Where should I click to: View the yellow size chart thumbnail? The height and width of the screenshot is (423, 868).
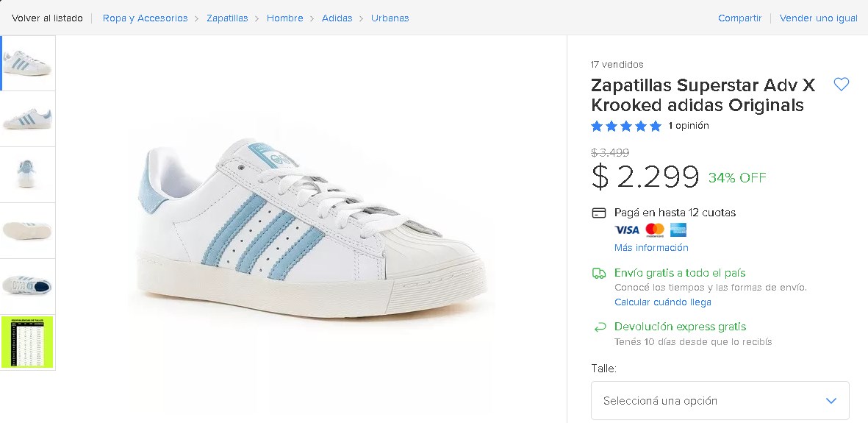tap(27, 342)
